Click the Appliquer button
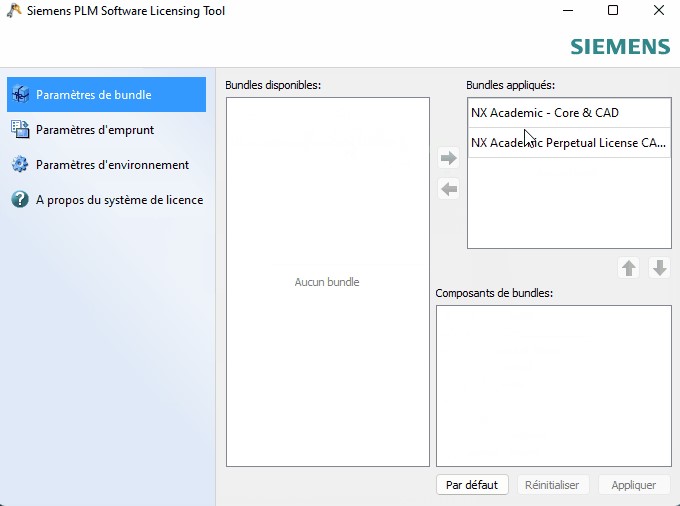680x506 pixels. [634, 485]
